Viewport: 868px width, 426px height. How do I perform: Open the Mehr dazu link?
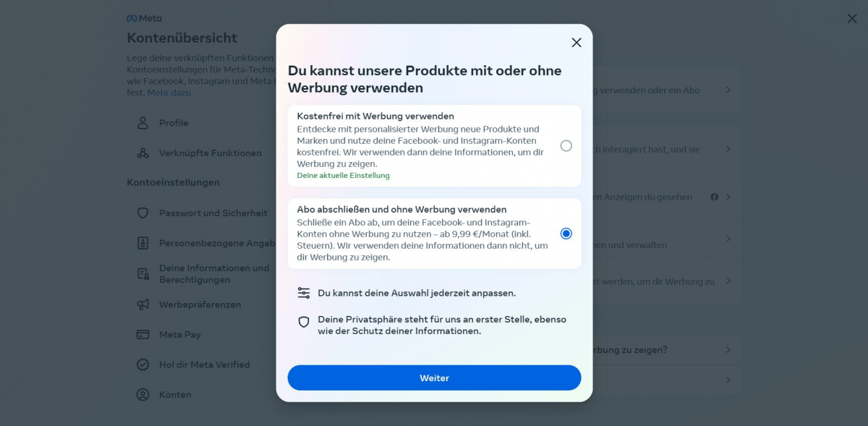pyautogui.click(x=169, y=93)
